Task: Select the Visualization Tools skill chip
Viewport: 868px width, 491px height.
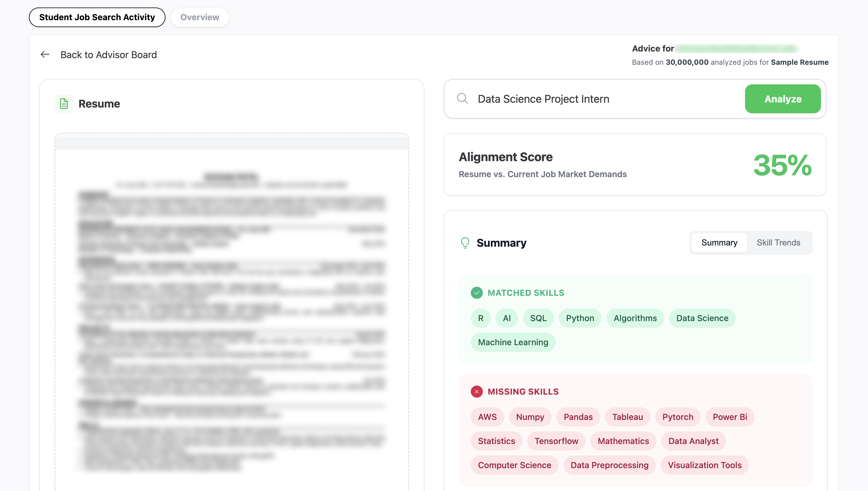Action: coord(704,465)
